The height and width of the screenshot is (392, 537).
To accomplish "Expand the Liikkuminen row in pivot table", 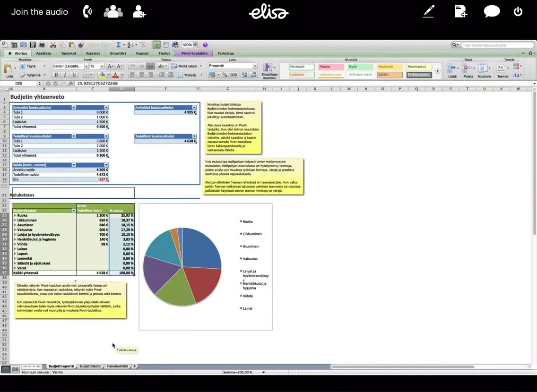I will [x=15, y=220].
